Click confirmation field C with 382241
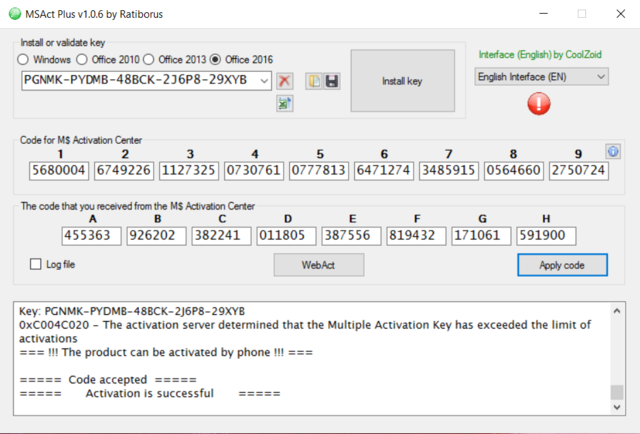 pos(221,236)
